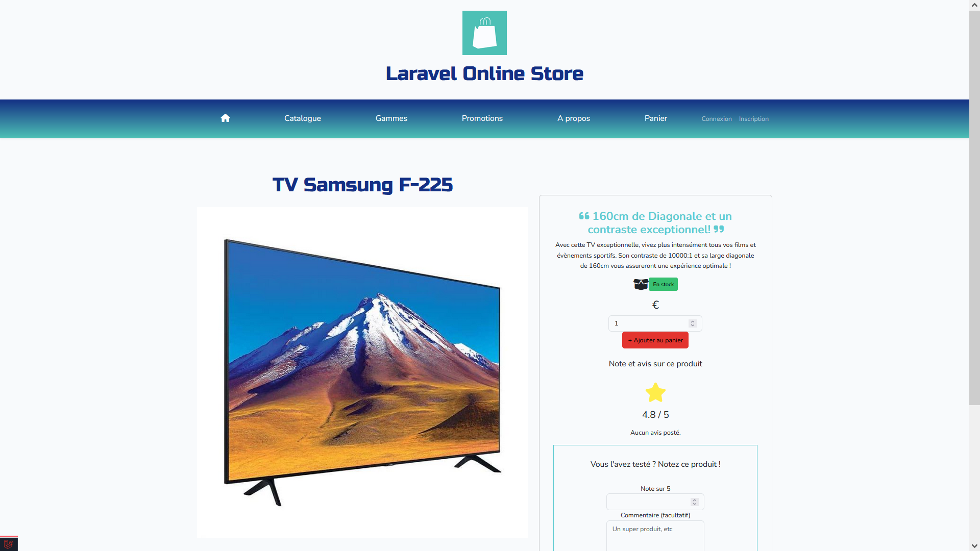Open the Catalogue dropdown menu
The image size is (980, 551).
pyautogui.click(x=302, y=118)
